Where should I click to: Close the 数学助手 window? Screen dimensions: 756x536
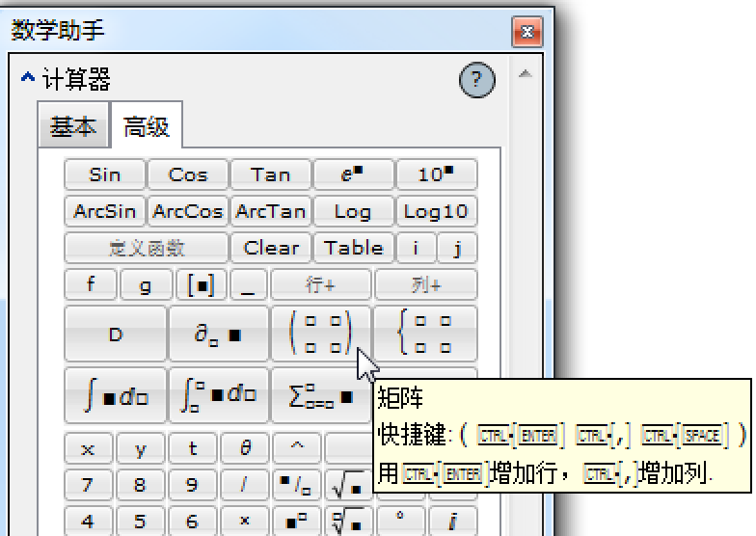[x=526, y=32]
